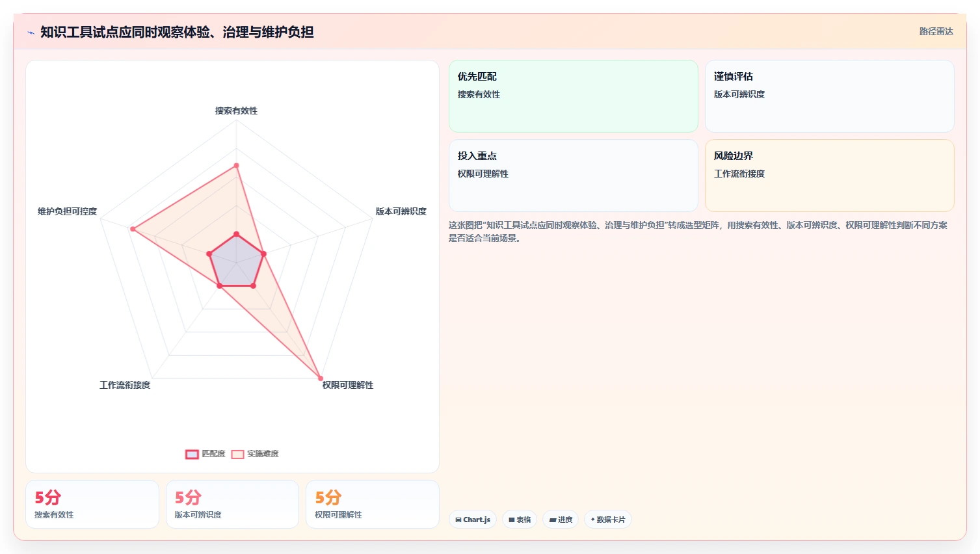Click the 5分 版本可辨识度 score card

pyautogui.click(x=232, y=504)
